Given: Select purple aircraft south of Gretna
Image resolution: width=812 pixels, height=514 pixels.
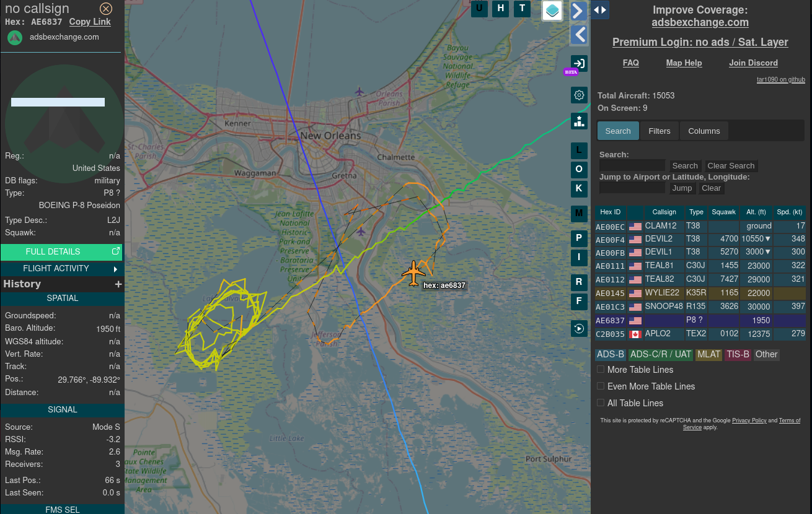Looking at the screenshot, I should [361, 231].
